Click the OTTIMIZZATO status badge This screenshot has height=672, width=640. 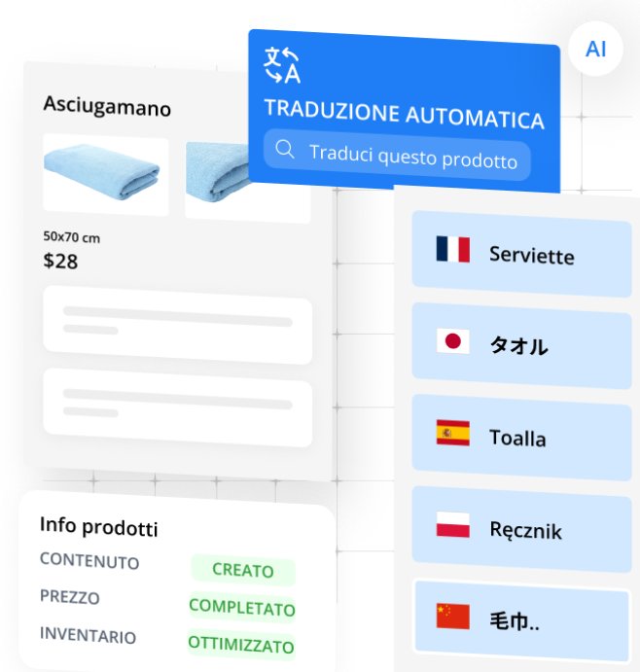pyautogui.click(x=241, y=644)
